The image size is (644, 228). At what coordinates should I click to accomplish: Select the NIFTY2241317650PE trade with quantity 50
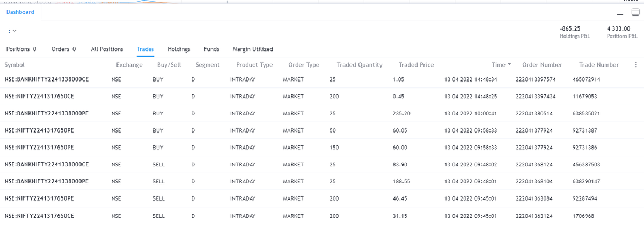point(322,130)
